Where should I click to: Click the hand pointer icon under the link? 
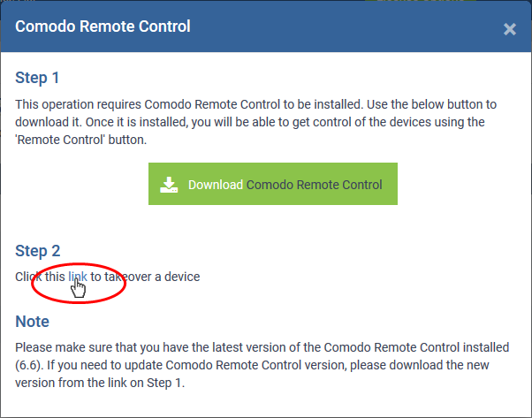click(x=80, y=289)
